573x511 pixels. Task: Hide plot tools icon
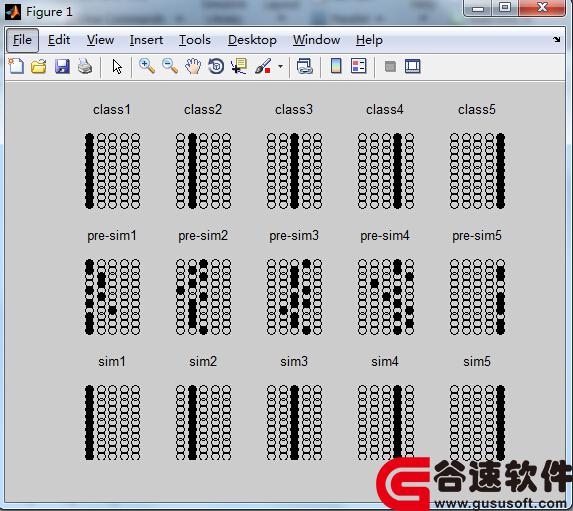point(390,67)
